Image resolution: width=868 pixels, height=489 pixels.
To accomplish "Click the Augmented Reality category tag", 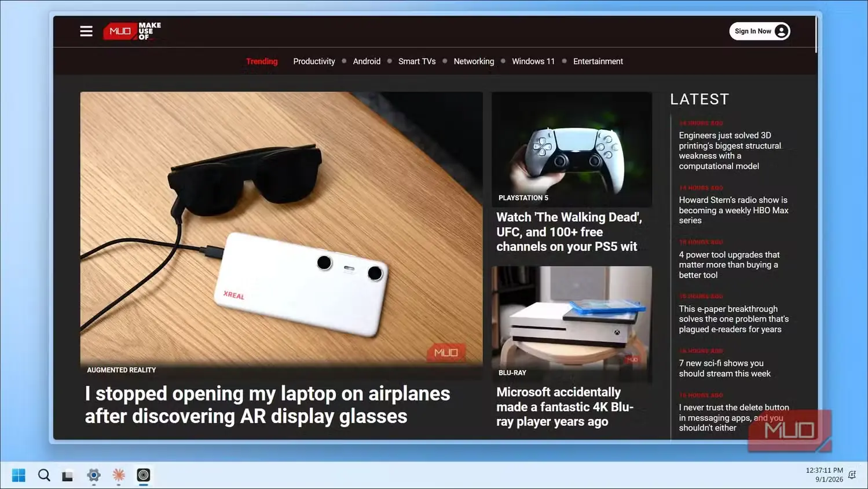I will [x=122, y=370].
